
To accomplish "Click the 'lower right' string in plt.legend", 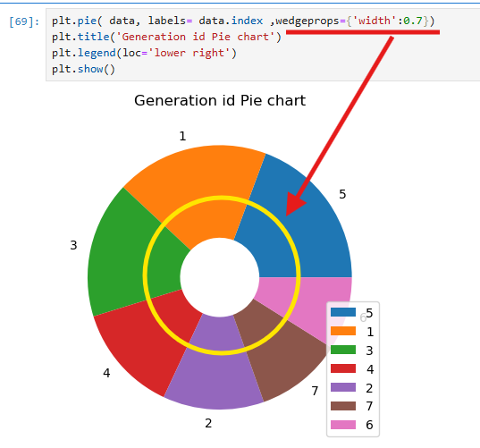I will 189,53.
